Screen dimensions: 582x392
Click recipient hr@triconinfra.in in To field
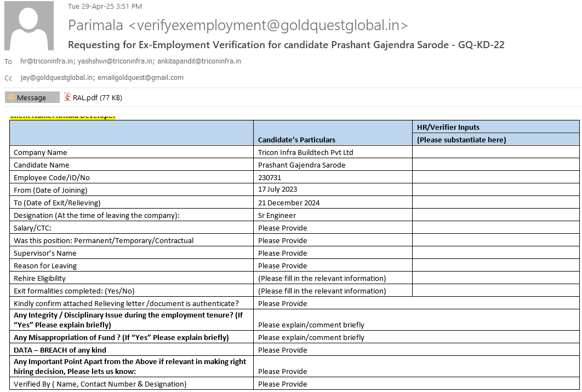click(x=47, y=61)
